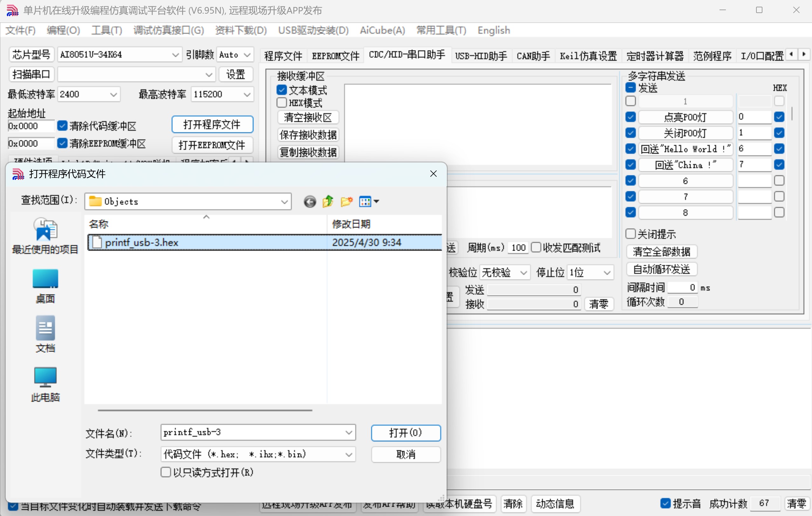Toggle the 提示音 checkbox
Image resolution: width=812 pixels, height=516 pixels.
(x=665, y=503)
